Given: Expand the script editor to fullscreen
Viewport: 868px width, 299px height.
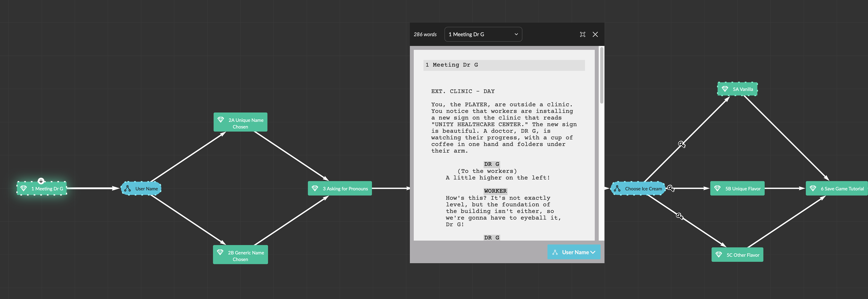Looking at the screenshot, I should 582,34.
